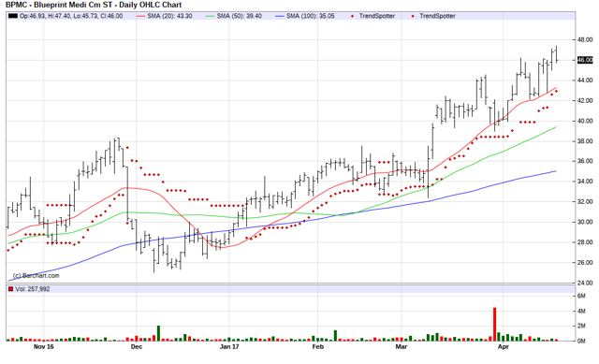The image size is (599, 364).
Task: Select the Mar date axis label
Action: (402, 346)
